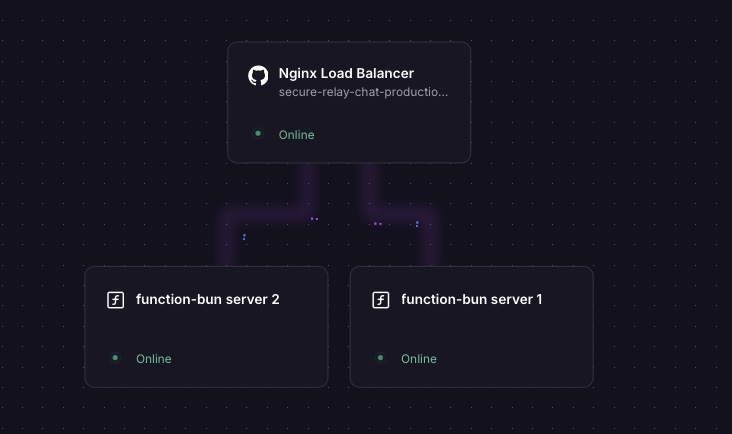Click Online status text on Nginx Load Balancer

[296, 135]
